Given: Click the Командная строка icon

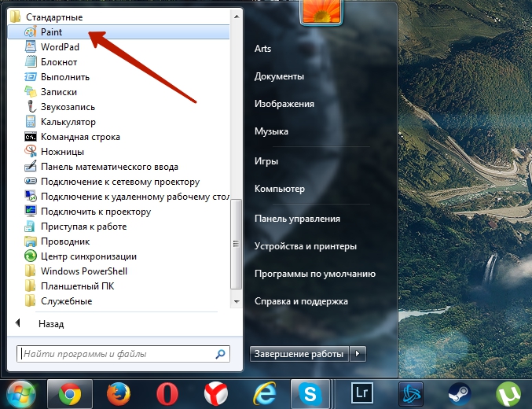Looking at the screenshot, I should 31,137.
